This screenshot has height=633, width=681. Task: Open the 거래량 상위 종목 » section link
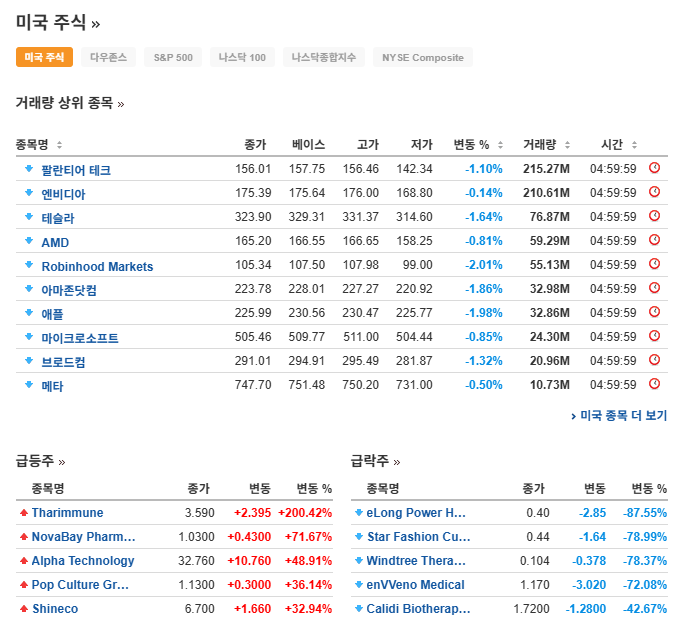tap(70, 103)
